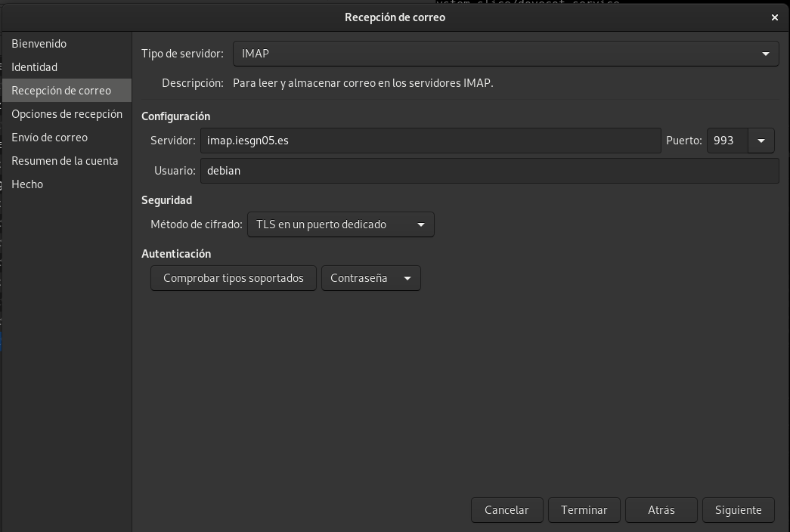Screen dimensions: 790x532
Task: Select Recepción de correo in the sidebar
Action: coord(61,91)
